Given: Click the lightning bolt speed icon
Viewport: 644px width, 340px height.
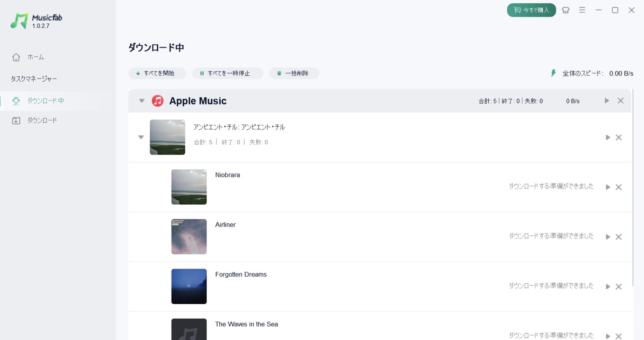Looking at the screenshot, I should click(554, 73).
